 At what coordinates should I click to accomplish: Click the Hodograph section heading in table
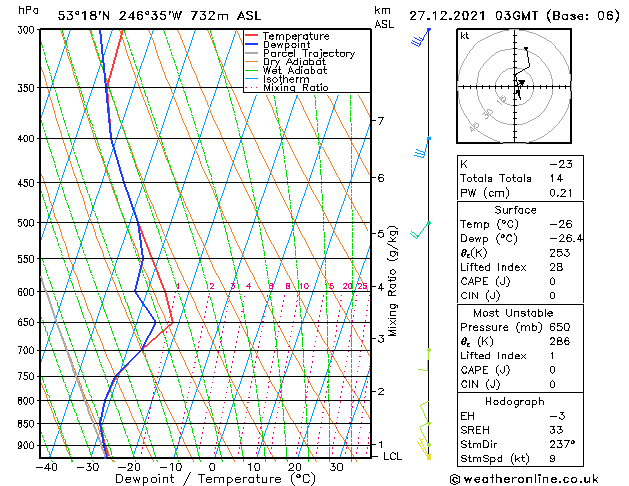(x=516, y=401)
